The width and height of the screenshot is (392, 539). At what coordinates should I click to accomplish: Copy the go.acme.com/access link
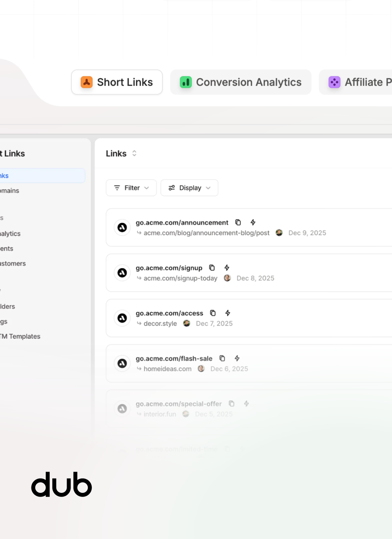coord(213,313)
